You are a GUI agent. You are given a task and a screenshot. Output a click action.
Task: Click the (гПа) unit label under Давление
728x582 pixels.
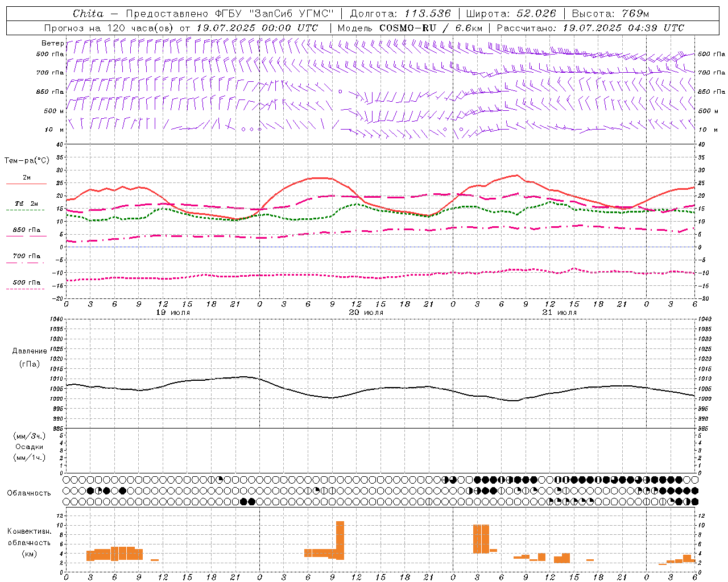30,364
